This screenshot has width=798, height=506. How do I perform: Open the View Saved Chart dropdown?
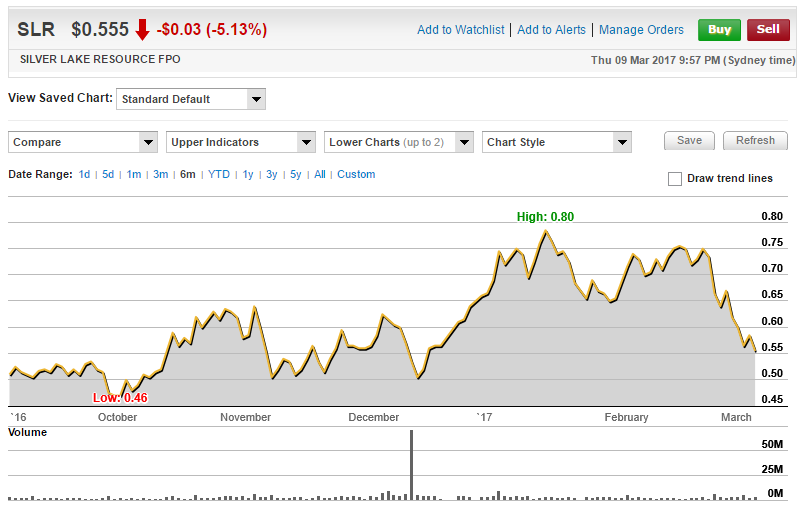coord(190,99)
